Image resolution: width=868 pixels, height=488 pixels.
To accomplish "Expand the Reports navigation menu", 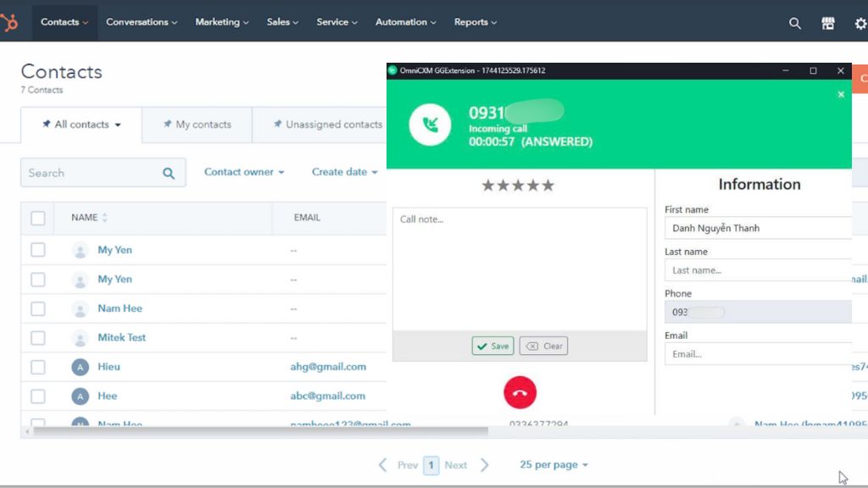I will pyautogui.click(x=476, y=22).
